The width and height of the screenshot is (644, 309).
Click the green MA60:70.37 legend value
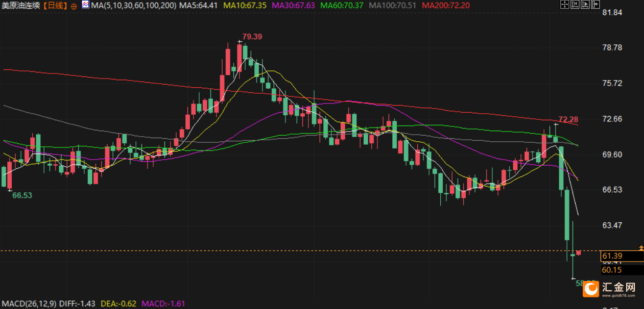pyautogui.click(x=342, y=6)
